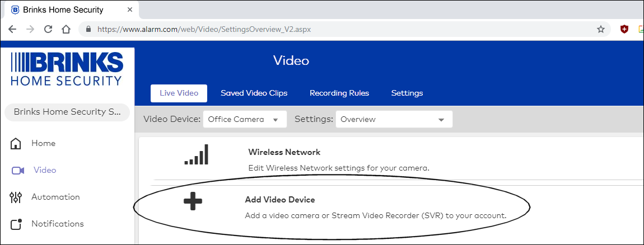Screen dimensions: 644x245
Task: Click the Add Video Device plus icon
Action: pos(193,201)
